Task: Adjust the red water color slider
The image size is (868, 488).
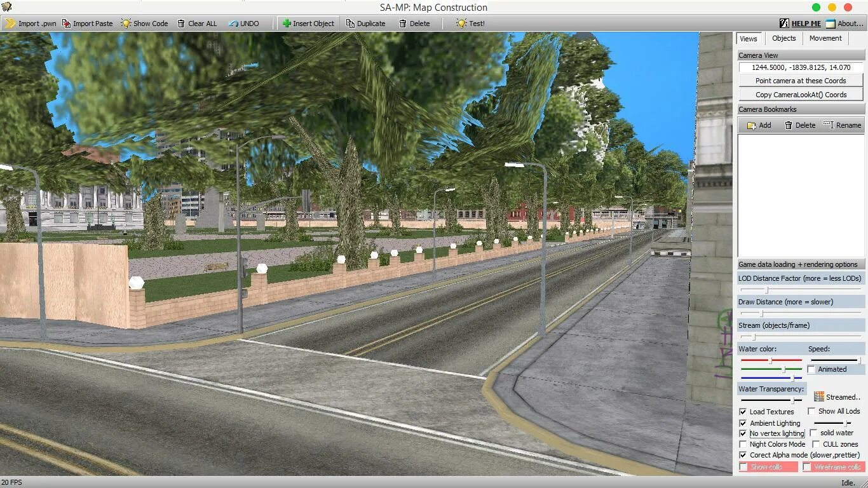Action: tap(771, 360)
